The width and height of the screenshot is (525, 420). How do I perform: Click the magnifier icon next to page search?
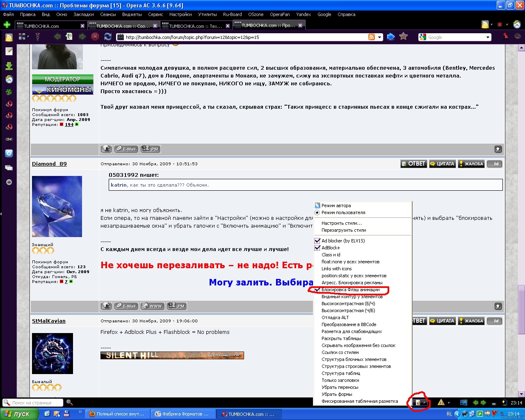point(69,403)
